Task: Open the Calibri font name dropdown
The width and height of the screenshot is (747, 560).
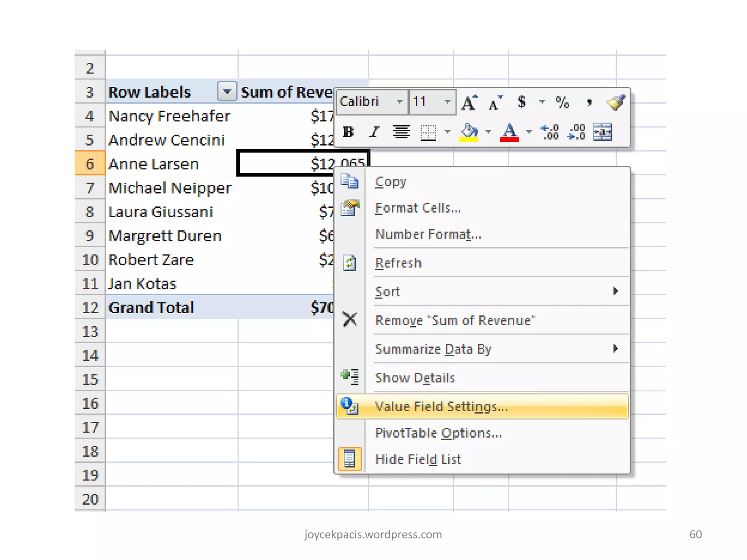Action: 399,102
